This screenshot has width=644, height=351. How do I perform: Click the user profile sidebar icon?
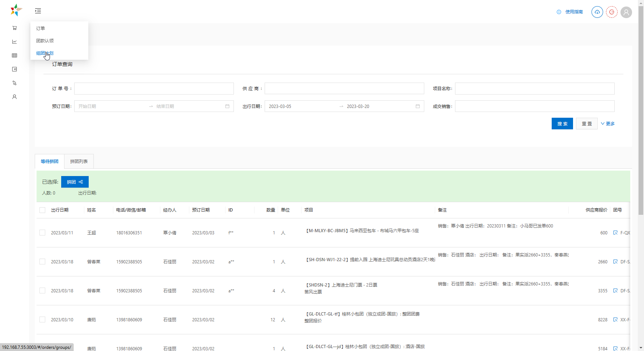pos(14,97)
